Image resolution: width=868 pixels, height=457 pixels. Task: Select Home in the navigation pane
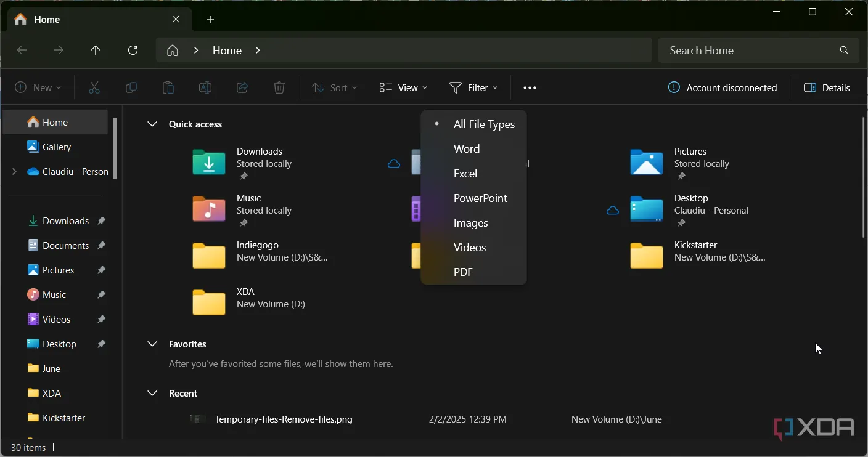click(55, 122)
